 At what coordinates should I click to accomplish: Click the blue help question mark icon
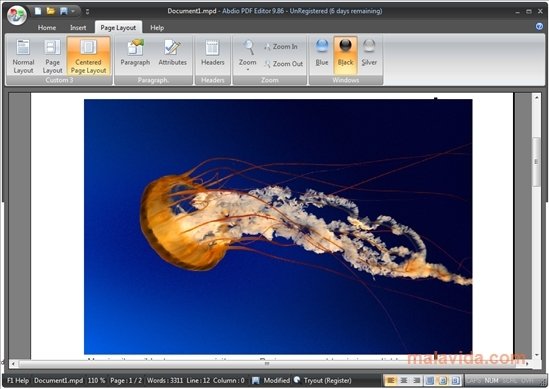point(539,26)
